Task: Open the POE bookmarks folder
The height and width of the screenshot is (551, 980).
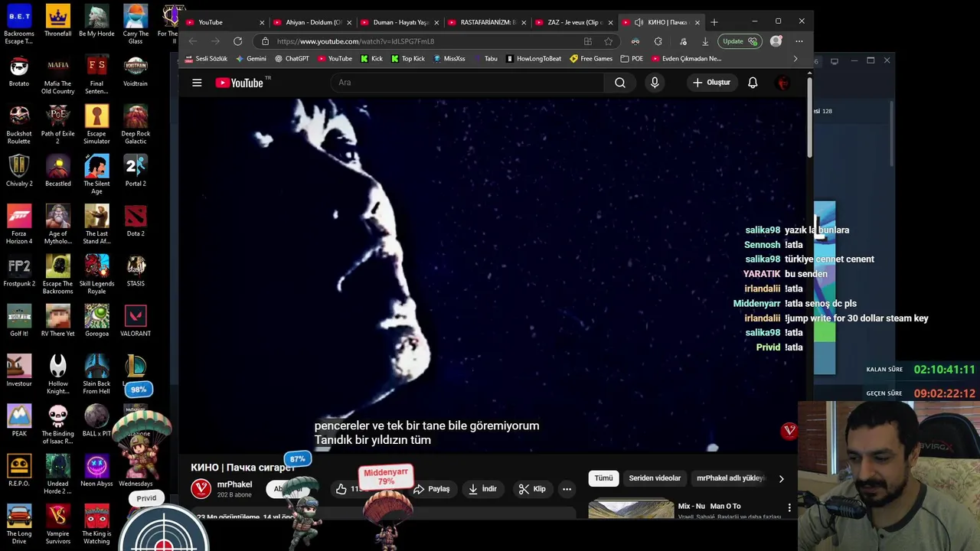Action: [632, 59]
